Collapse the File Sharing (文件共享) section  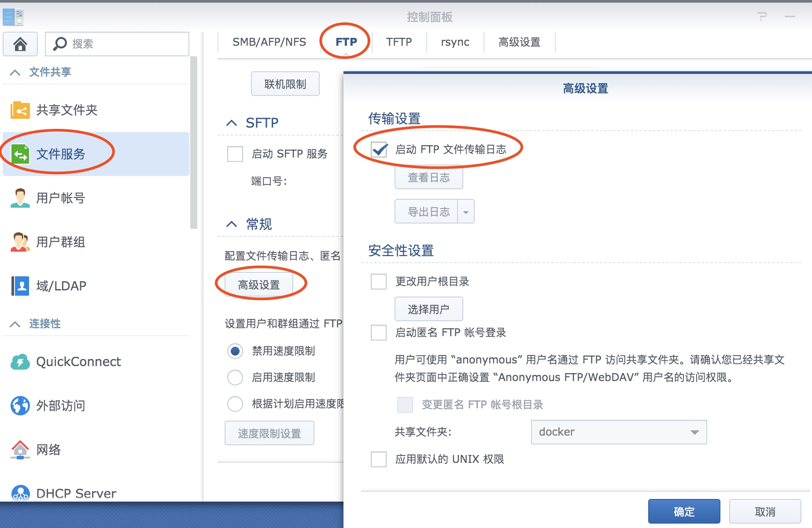(x=15, y=72)
